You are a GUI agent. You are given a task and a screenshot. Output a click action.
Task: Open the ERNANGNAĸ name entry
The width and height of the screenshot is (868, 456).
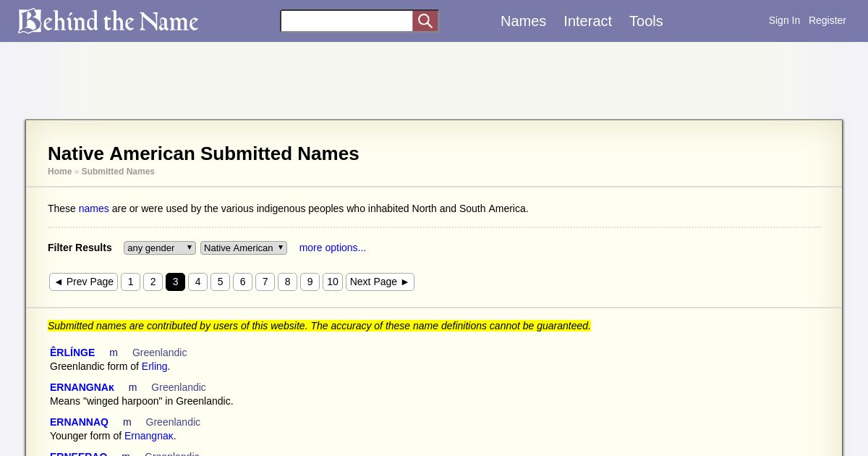point(82,387)
